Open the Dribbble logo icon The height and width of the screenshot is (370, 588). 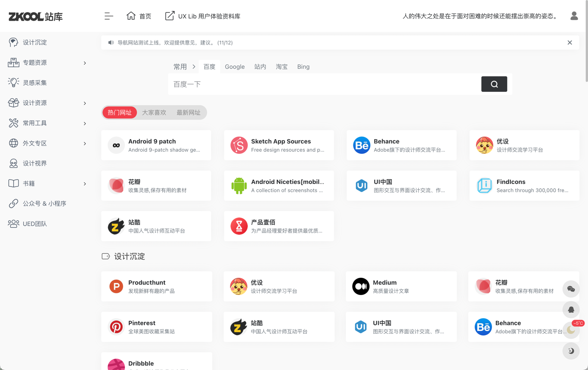(116, 364)
